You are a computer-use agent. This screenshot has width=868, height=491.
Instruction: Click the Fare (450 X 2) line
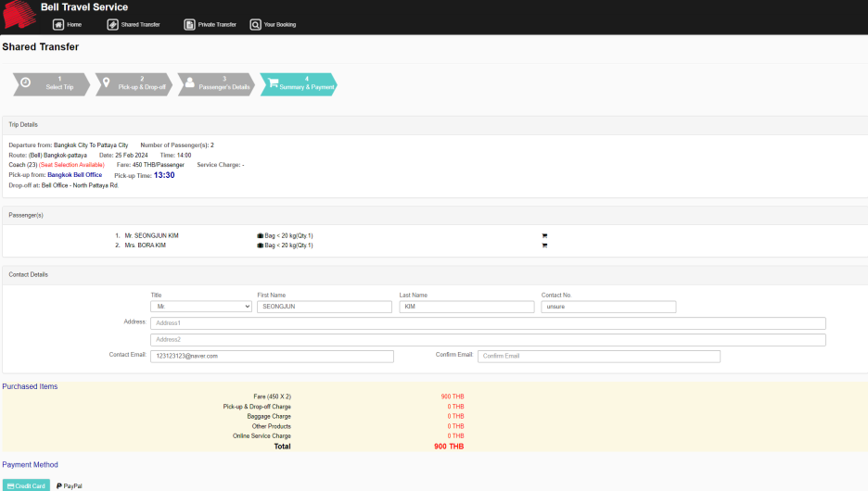(272, 397)
